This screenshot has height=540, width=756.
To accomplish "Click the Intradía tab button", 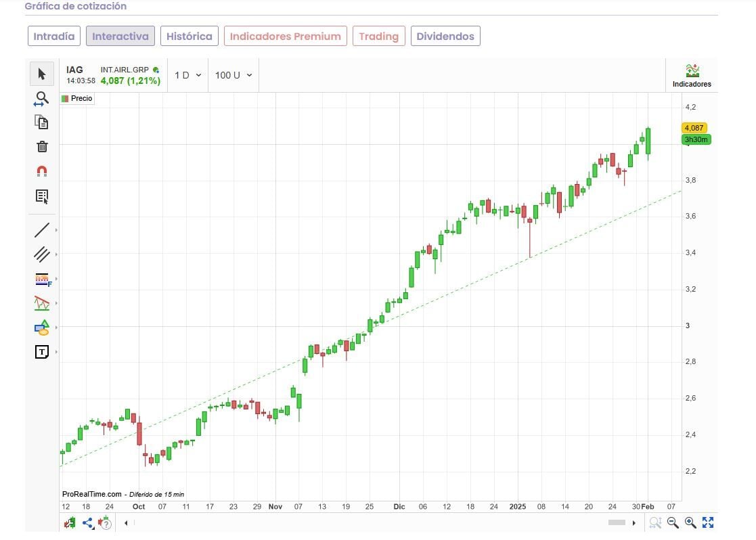I will tap(54, 37).
